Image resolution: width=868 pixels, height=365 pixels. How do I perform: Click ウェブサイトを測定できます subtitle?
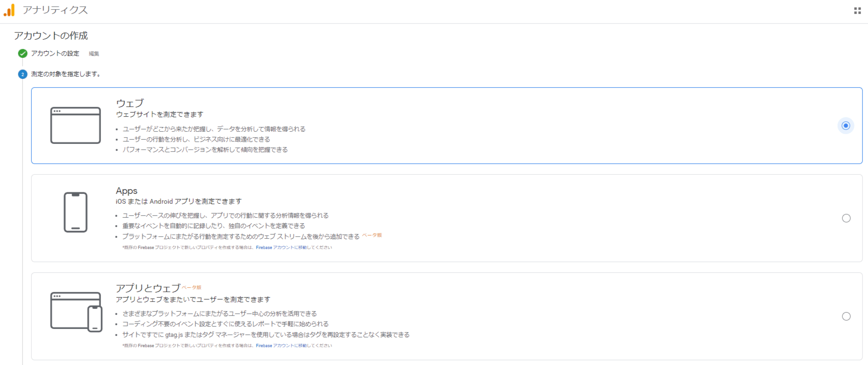pyautogui.click(x=160, y=115)
